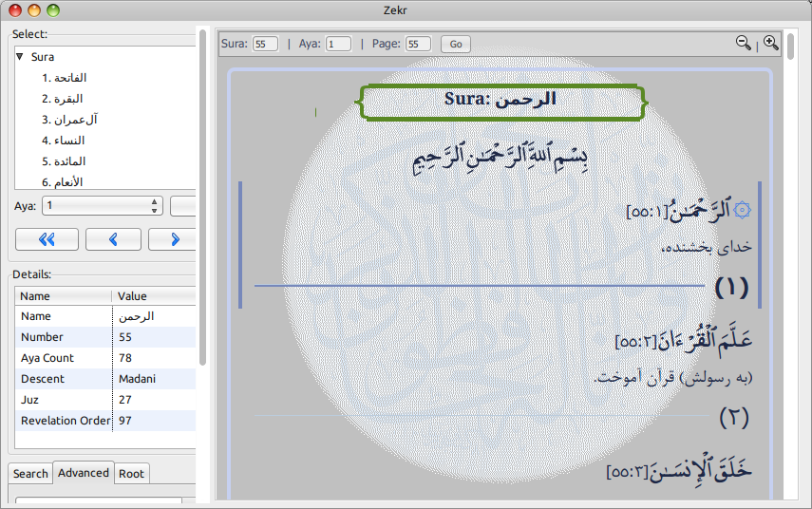Go to next aya with right arrow
Screen dimensions: 812x509
click(176, 239)
